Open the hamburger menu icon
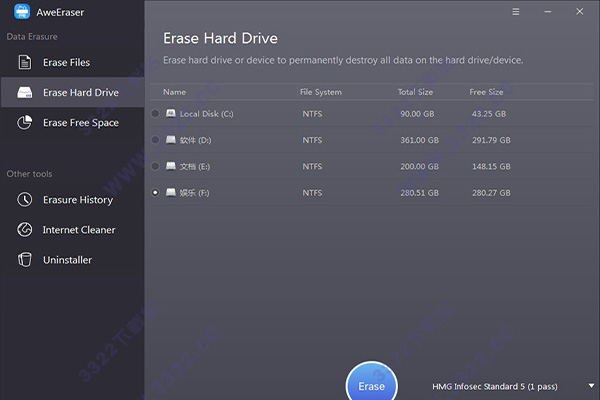 pyautogui.click(x=516, y=12)
